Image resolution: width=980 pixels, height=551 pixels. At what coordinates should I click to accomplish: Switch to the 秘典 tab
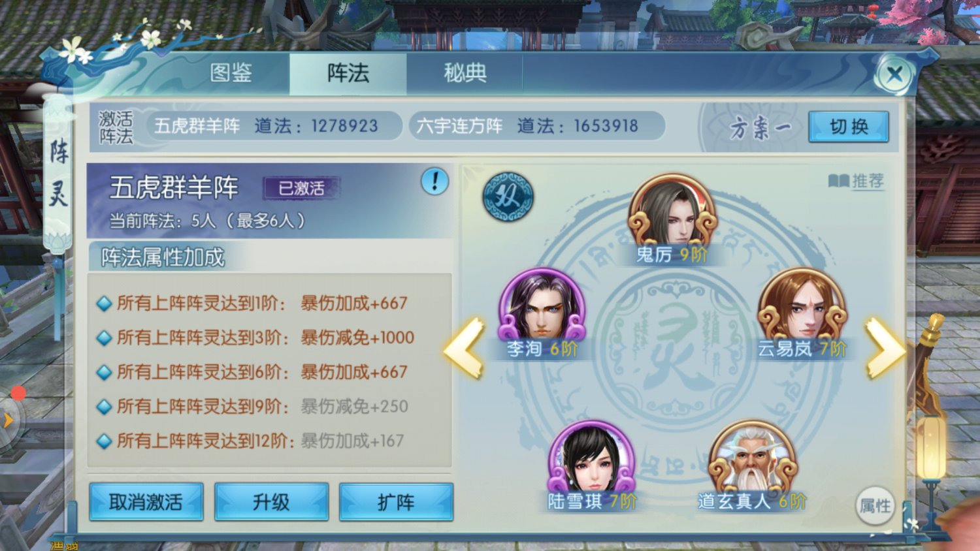click(x=465, y=73)
